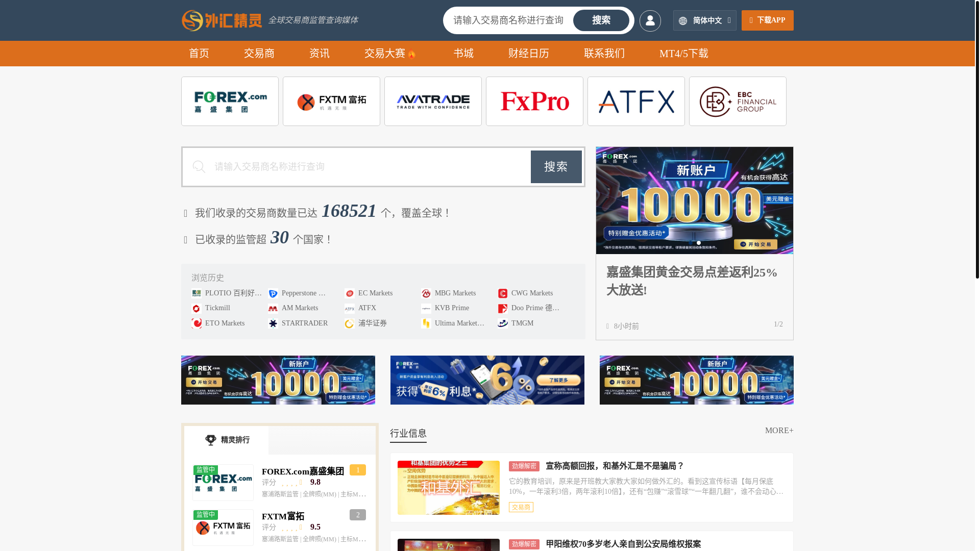Select the 精灵排行 tab
Screen dimensions: 980x551
(x=227, y=440)
